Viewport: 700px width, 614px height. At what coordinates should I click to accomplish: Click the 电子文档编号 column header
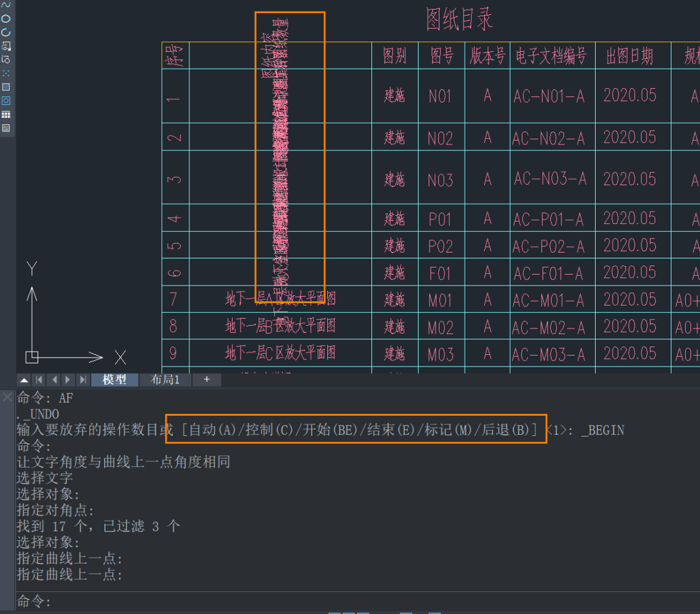pyautogui.click(x=552, y=56)
